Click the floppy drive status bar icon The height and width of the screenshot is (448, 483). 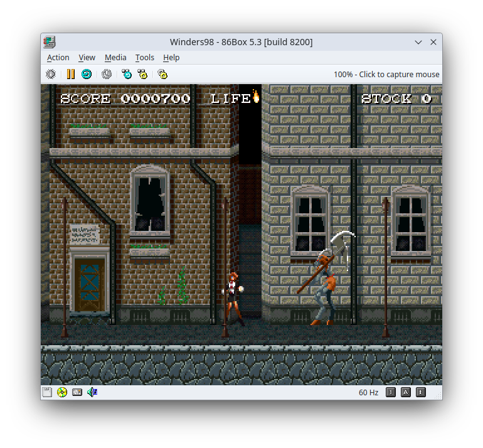(47, 392)
